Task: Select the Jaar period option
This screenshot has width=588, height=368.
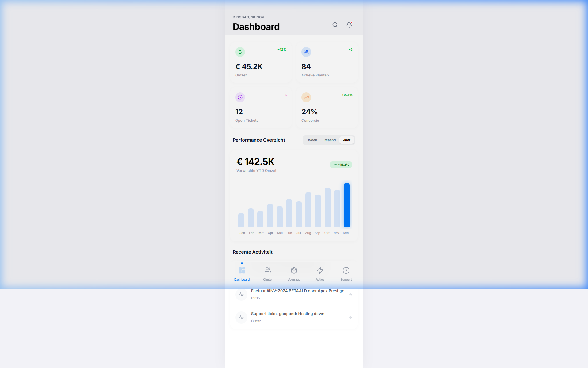Action: (346, 140)
